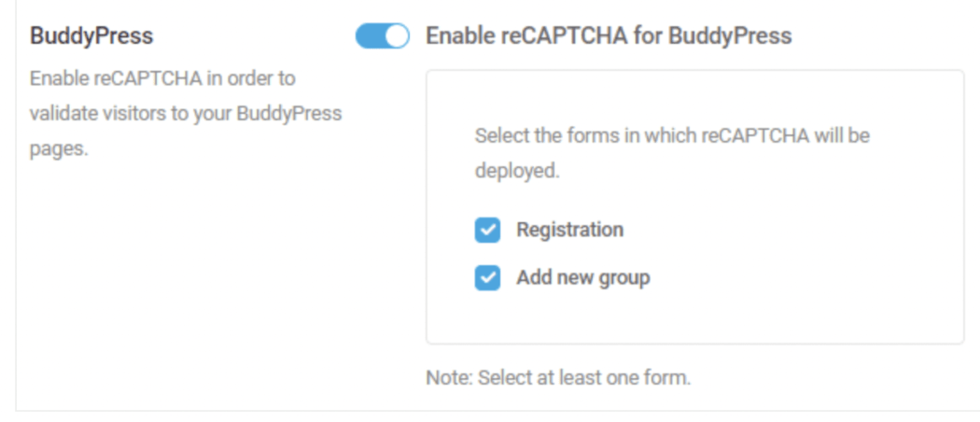Viewport: 980px width, 422px height.
Task: Uncheck the Add new group checkbox
Action: coord(487,278)
